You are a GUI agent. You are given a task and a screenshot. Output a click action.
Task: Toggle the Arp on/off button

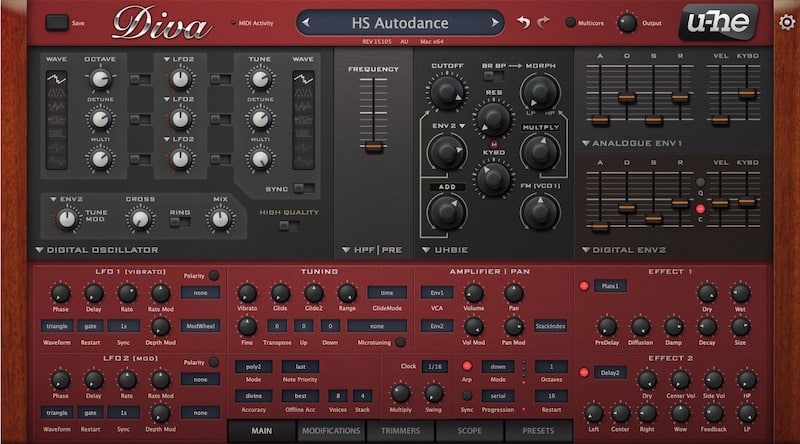point(467,366)
